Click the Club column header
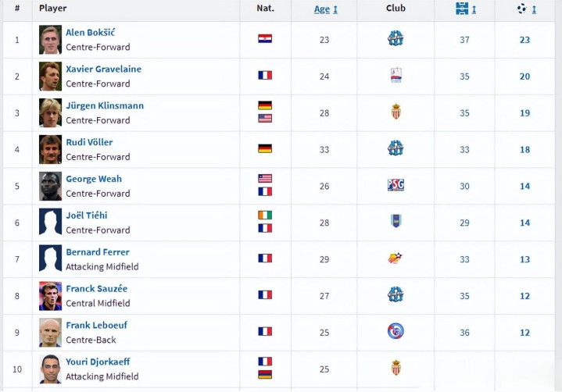 click(x=396, y=9)
